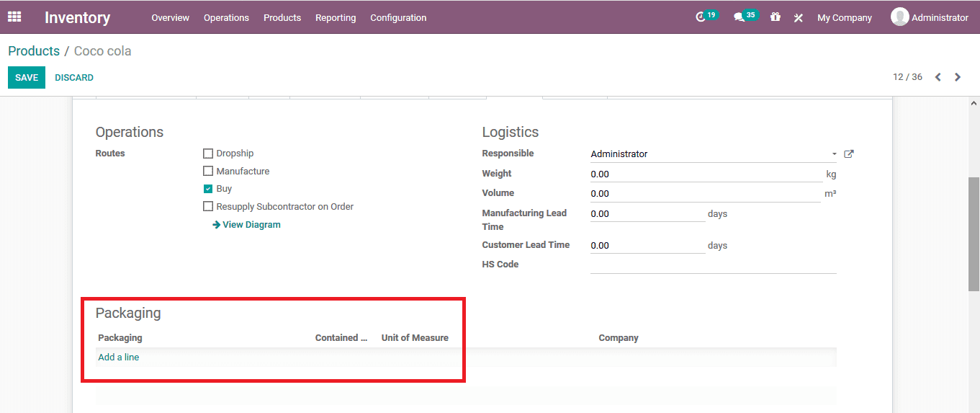Open the My Company switcher
Viewport: 980px width, 413px height.
pyautogui.click(x=845, y=17)
